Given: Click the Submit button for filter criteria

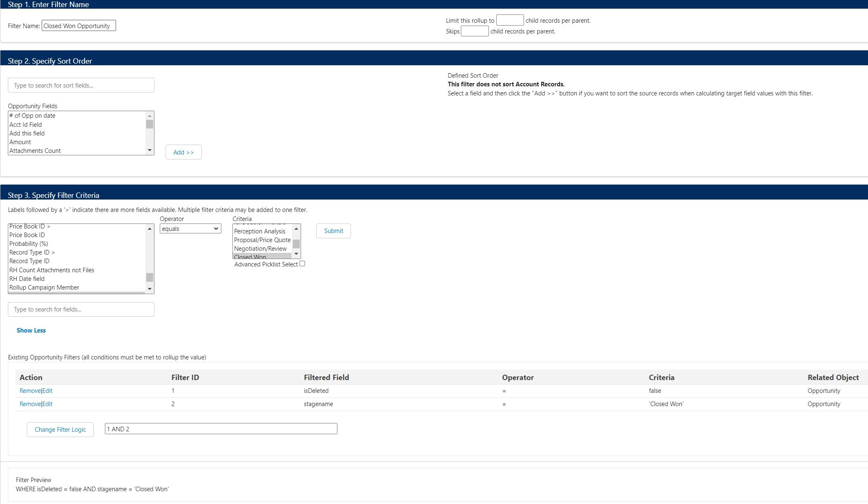Looking at the screenshot, I should point(333,231).
